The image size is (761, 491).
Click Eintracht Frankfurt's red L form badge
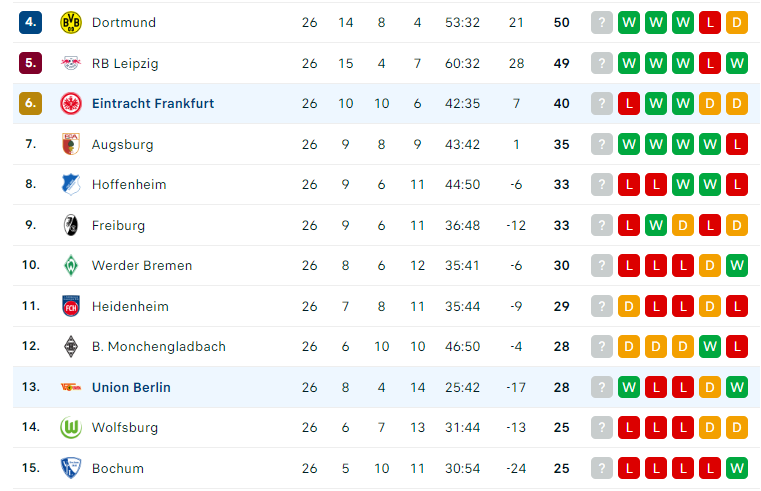click(629, 103)
